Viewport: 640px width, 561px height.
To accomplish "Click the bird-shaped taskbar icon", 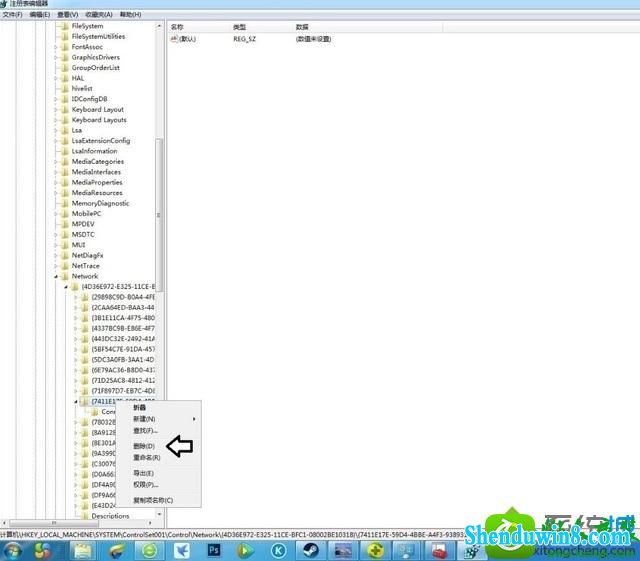I will point(181,551).
